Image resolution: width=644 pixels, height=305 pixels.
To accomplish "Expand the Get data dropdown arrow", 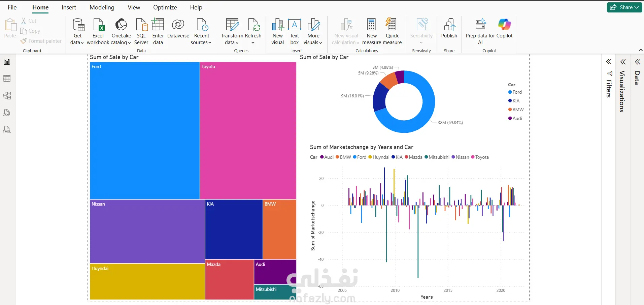I will pos(82,43).
